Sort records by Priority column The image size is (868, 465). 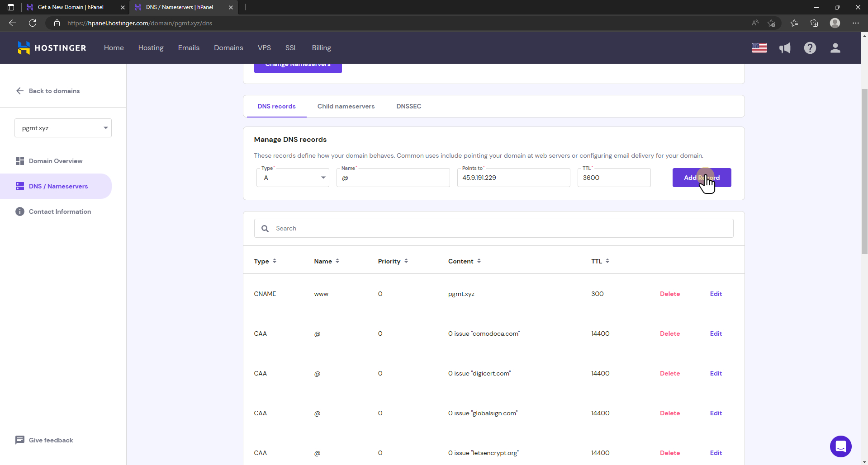coord(393,261)
